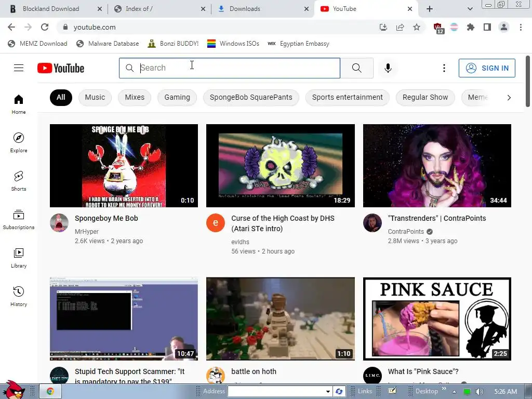
Task: Click the page vertical scrollbar
Action: point(528,82)
